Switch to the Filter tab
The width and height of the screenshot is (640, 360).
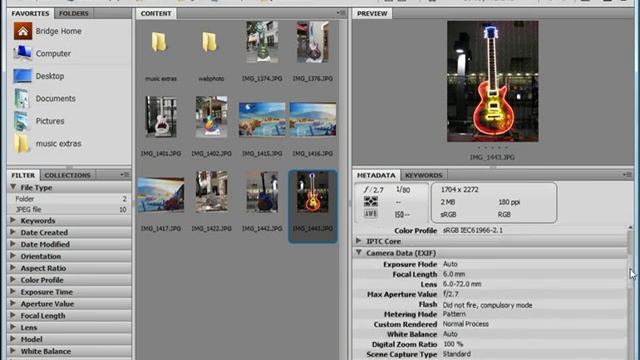click(x=23, y=175)
